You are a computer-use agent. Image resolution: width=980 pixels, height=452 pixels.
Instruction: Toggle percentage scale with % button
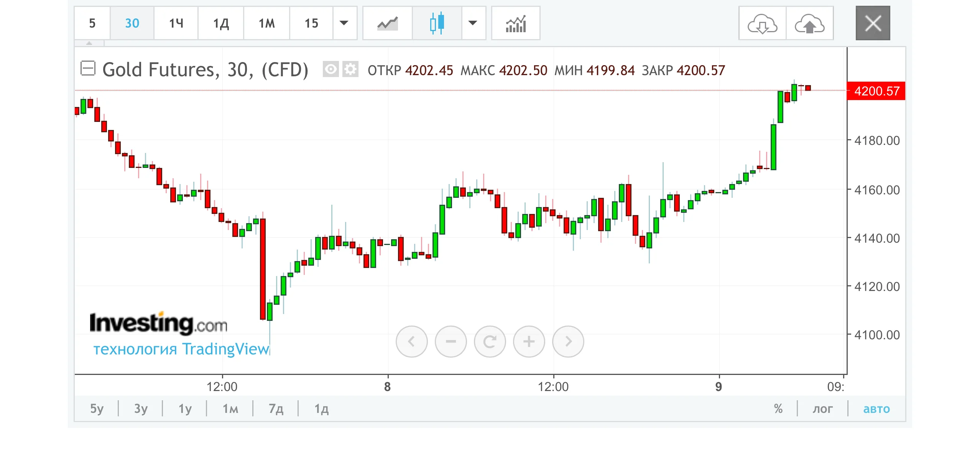tap(778, 408)
